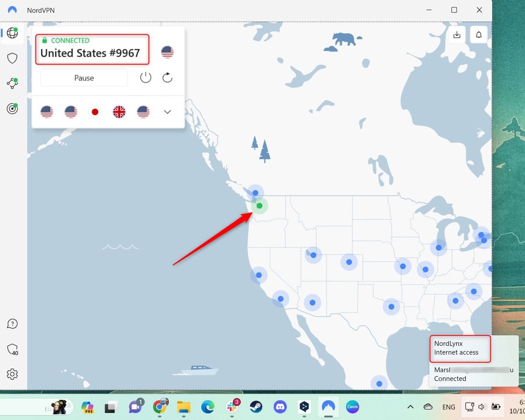Open the notifications bell

click(479, 35)
